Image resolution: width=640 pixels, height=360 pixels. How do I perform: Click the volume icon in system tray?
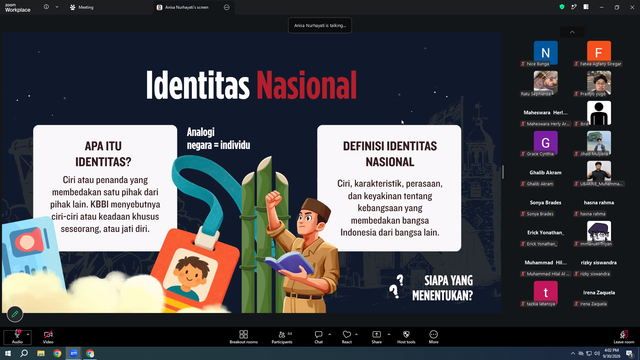click(x=597, y=353)
